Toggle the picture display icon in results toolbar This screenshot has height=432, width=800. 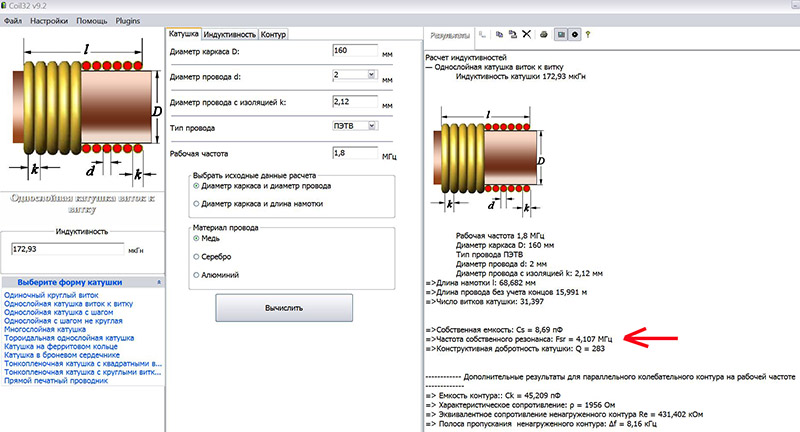tap(561, 34)
